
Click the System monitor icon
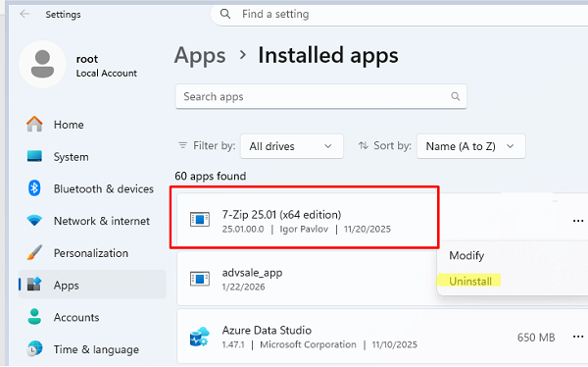(x=34, y=156)
